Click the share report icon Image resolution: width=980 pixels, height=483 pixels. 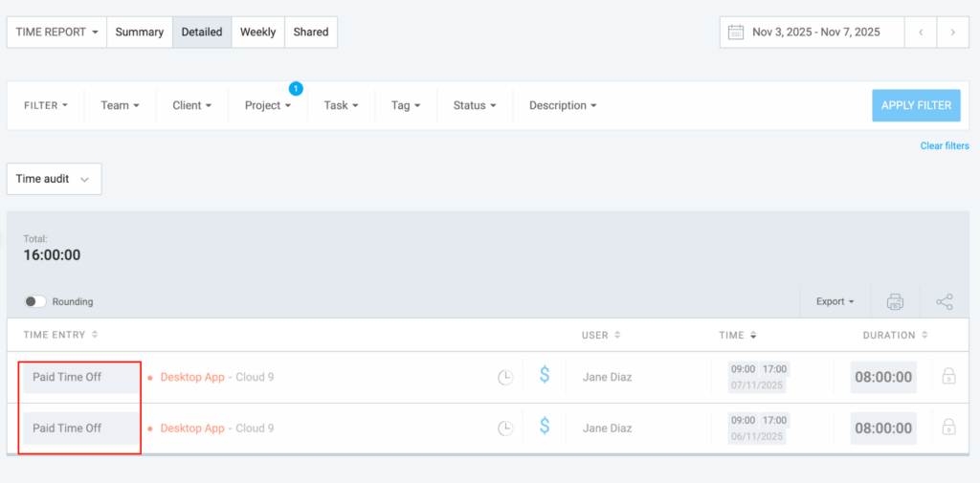tap(945, 301)
